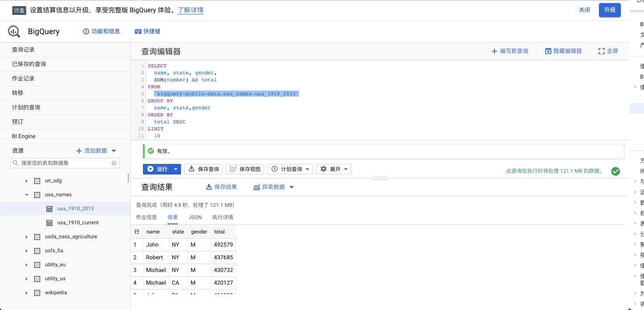Click the utility_eu dataset icon
This screenshot has height=310, width=644.
(x=37, y=265)
